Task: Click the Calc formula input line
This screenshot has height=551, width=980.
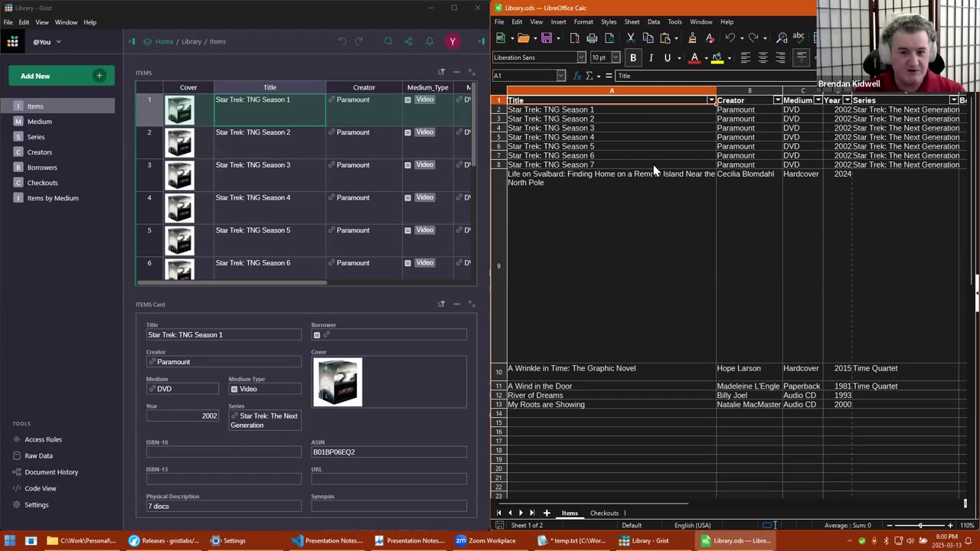Action: click(716, 76)
